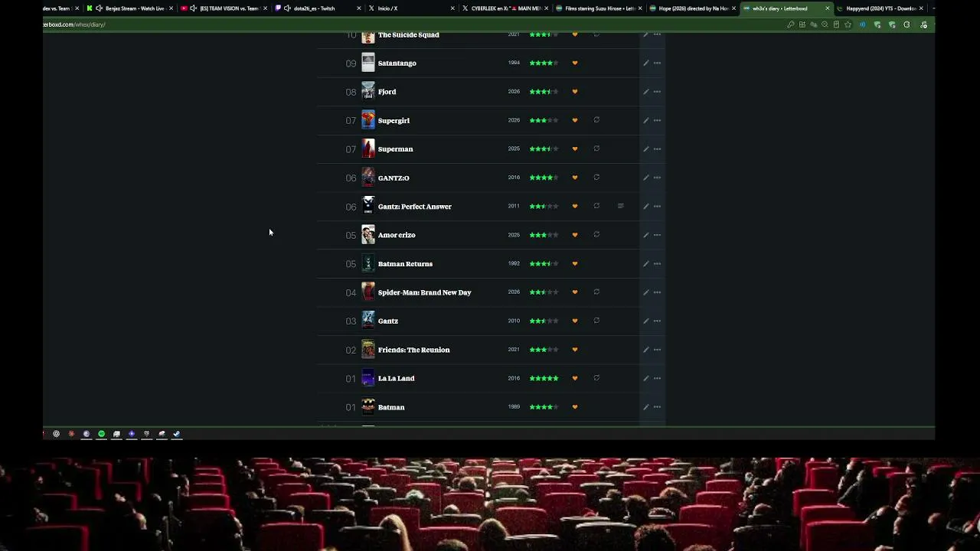Mute the TEAM VISION tab audio icon
Screen dimensions: 980x551
tap(193, 8)
